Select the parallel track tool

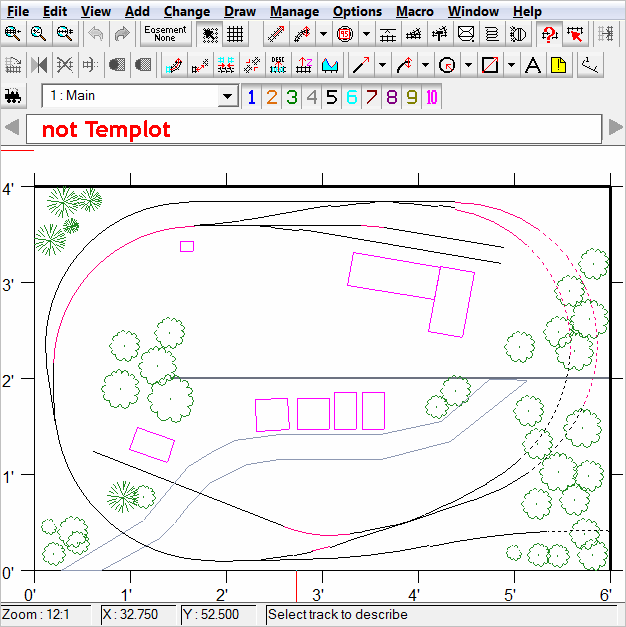tap(388, 34)
